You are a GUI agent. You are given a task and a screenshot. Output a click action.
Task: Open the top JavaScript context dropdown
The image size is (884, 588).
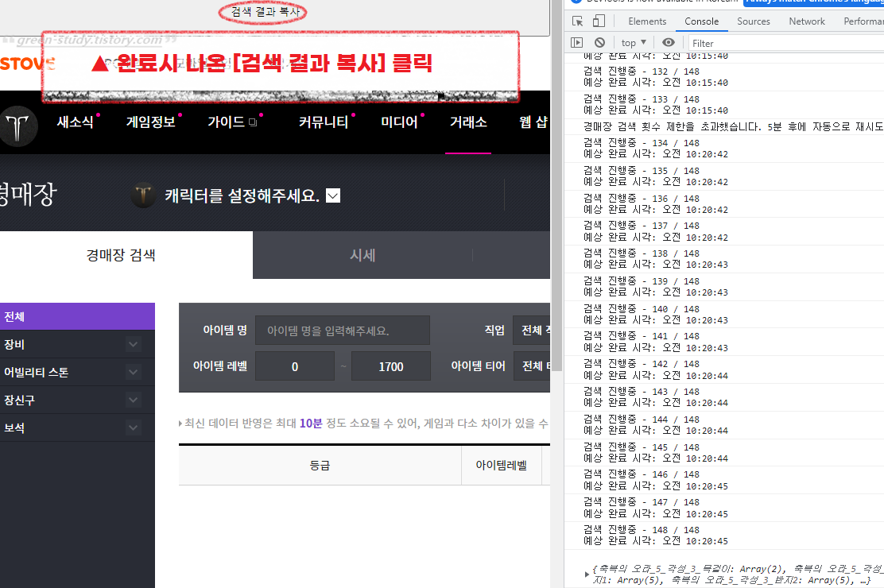634,43
